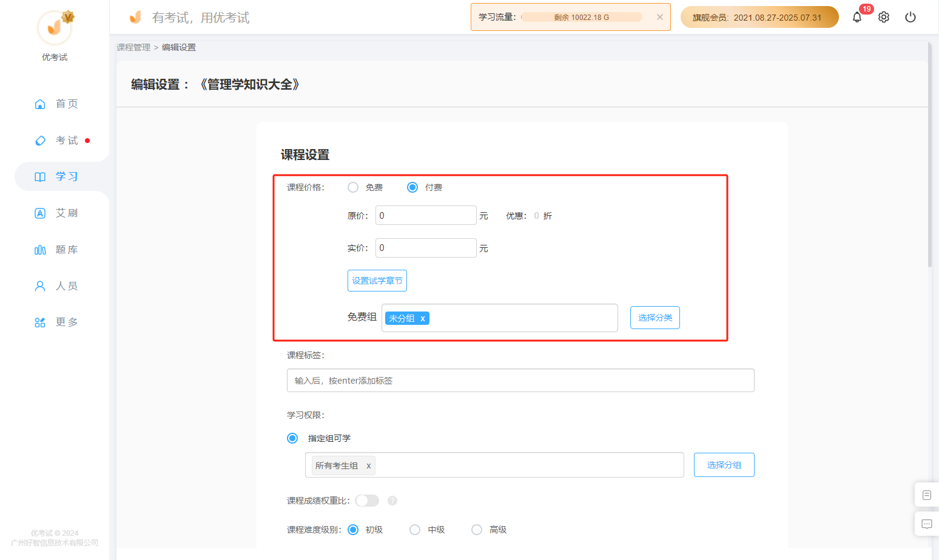Open the 更多 grid icon in the sidebar
Viewport: 939px width, 560px height.
(40, 322)
